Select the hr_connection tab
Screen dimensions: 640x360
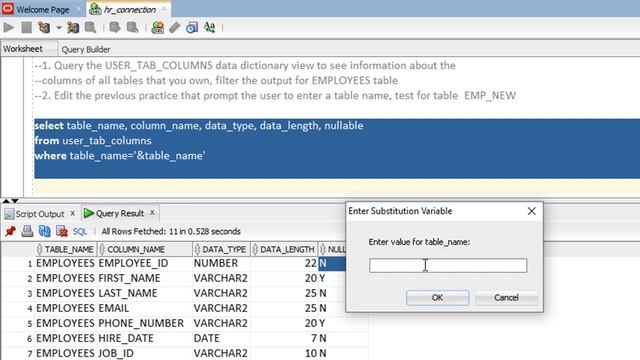(x=129, y=9)
